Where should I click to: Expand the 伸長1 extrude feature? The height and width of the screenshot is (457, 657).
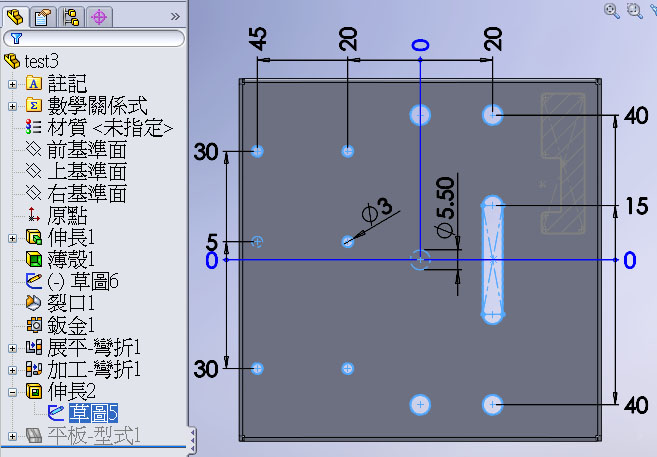click(12, 238)
